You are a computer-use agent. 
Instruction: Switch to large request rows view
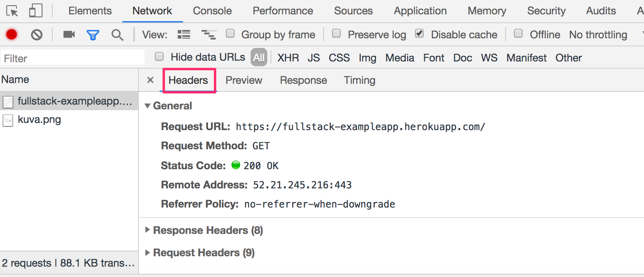click(x=184, y=35)
